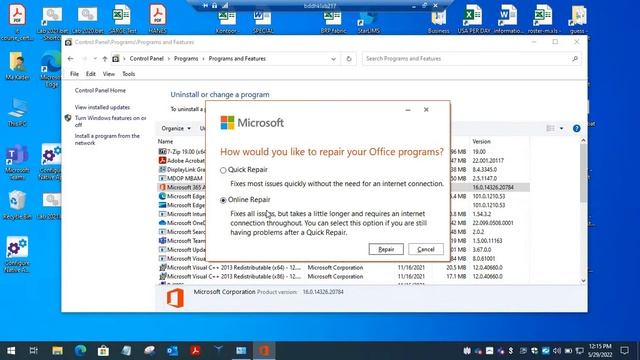The height and width of the screenshot is (360, 640).
Task: Open recent locations dropdown arrow
Action: pos(95,59)
